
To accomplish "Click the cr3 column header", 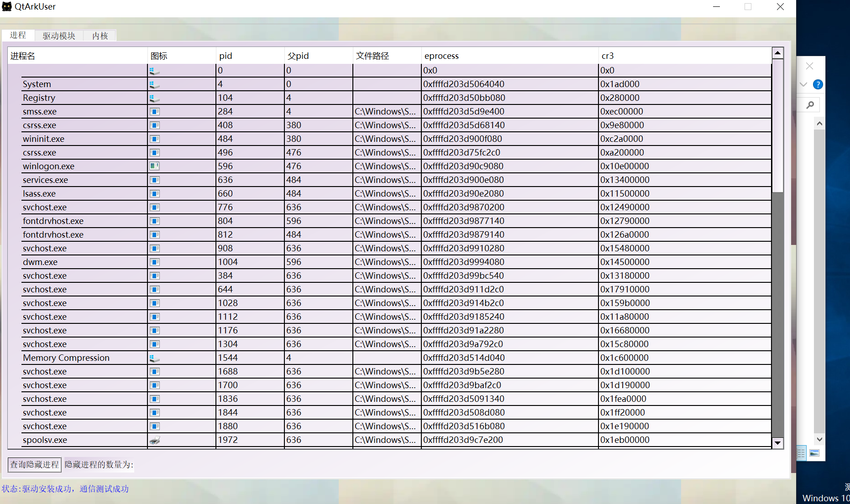I will click(685, 56).
